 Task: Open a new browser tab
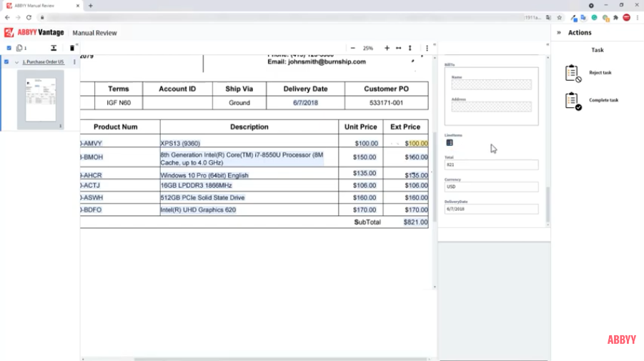tap(90, 6)
